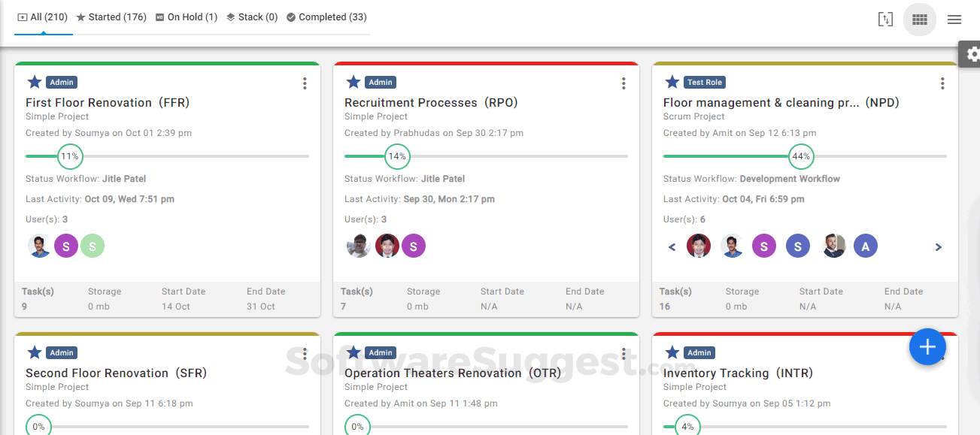Screen dimensions: 980x435
Task: Show previous users in NPD project
Action: pyautogui.click(x=672, y=246)
